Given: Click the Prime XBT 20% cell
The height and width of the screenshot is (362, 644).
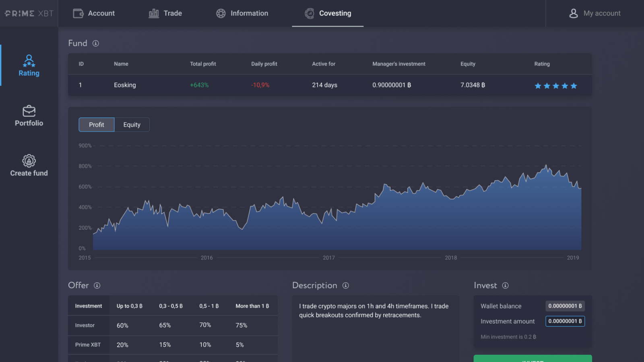Looking at the screenshot, I should coord(122,345).
